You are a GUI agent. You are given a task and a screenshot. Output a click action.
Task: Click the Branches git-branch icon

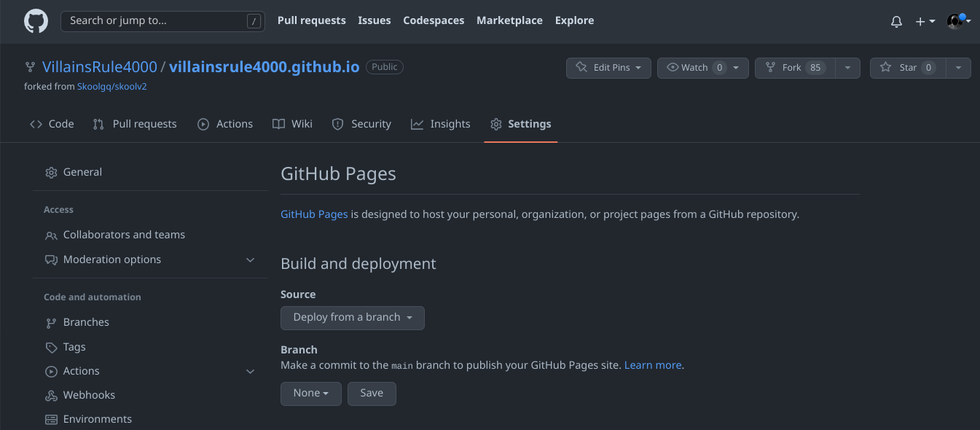51,323
